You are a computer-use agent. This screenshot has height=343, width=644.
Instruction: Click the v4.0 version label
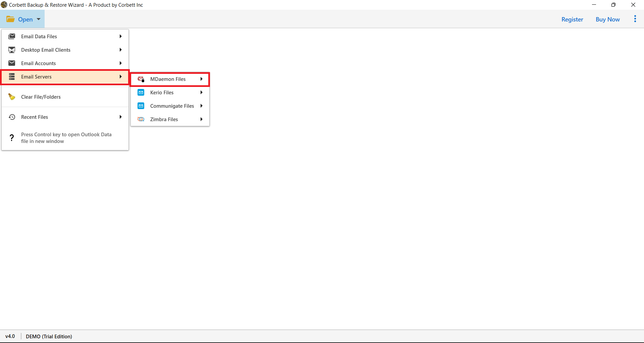[x=10, y=336]
